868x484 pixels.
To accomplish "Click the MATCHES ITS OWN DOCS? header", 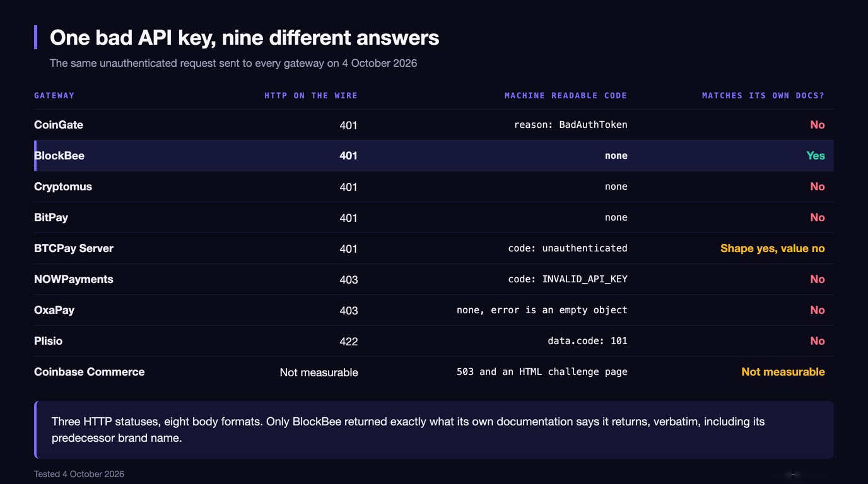I will point(763,96).
